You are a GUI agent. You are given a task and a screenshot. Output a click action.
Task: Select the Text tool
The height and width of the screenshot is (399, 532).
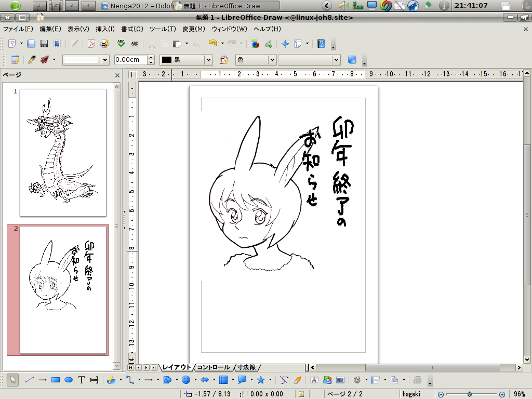click(82, 380)
